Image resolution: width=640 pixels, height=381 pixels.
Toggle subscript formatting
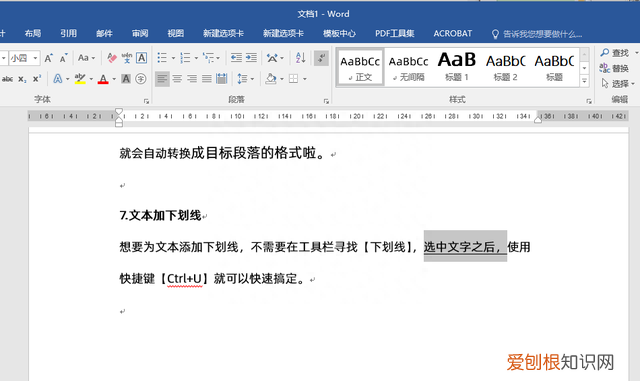pos(22,79)
